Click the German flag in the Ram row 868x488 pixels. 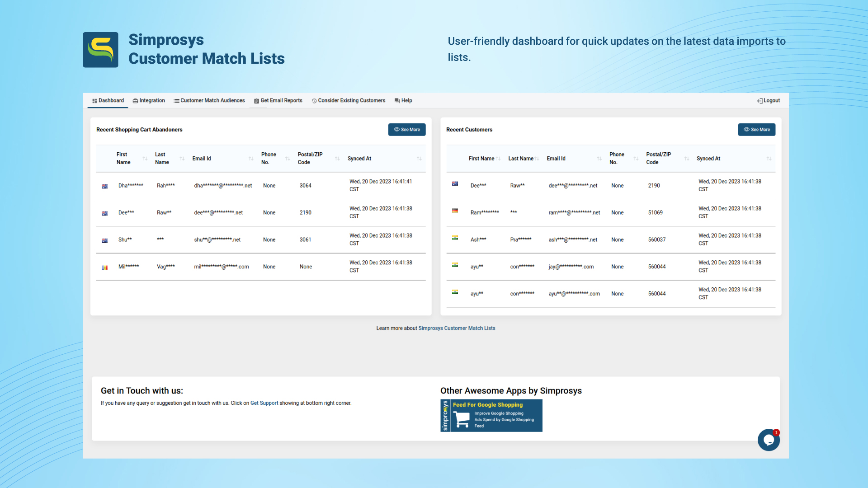[455, 211]
